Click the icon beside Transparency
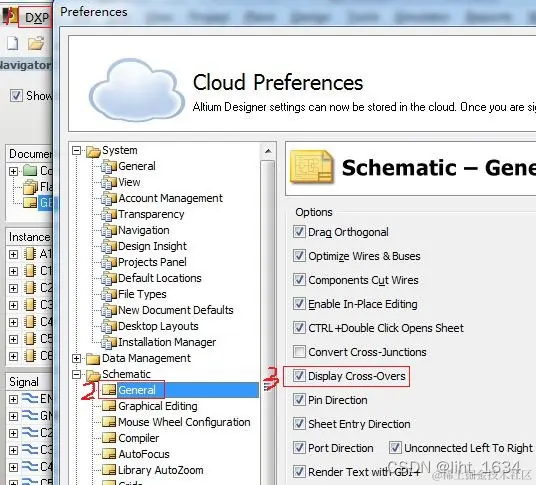Viewport: 536px width, 485px height. click(109, 215)
